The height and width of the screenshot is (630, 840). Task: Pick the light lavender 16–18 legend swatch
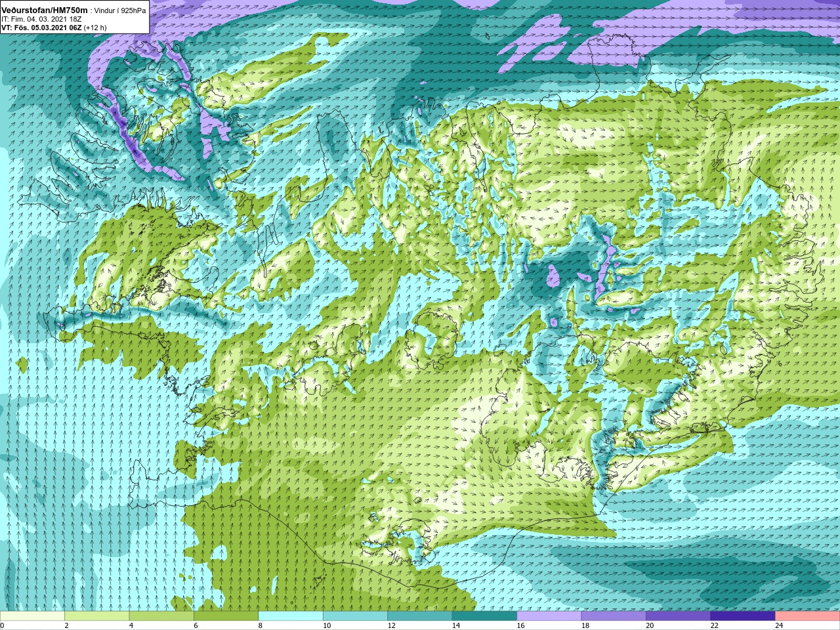549,616
